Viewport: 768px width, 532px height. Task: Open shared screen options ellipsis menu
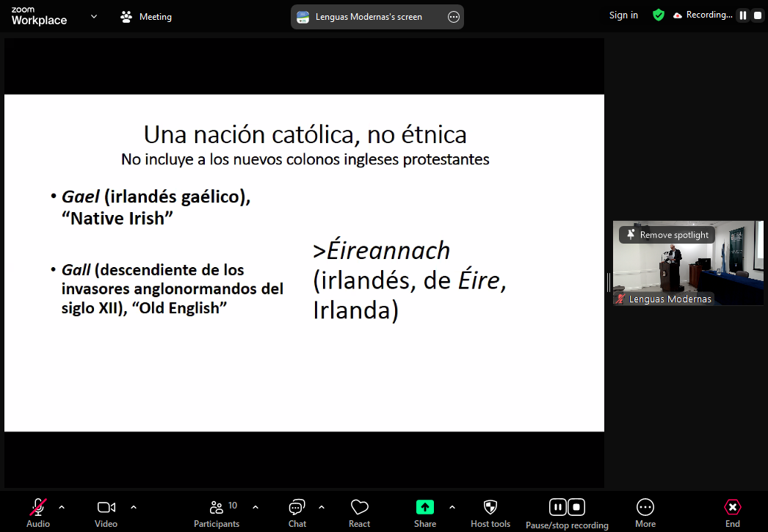pos(454,17)
